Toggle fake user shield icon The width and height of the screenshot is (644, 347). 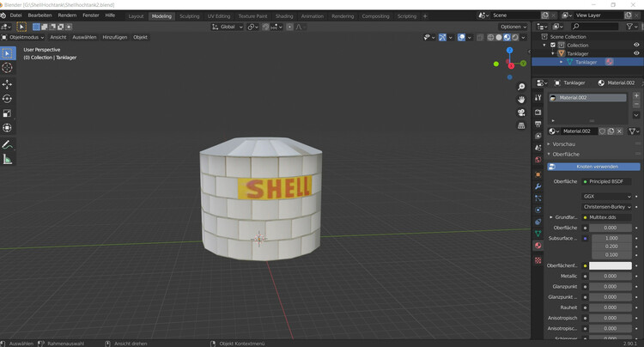point(602,131)
